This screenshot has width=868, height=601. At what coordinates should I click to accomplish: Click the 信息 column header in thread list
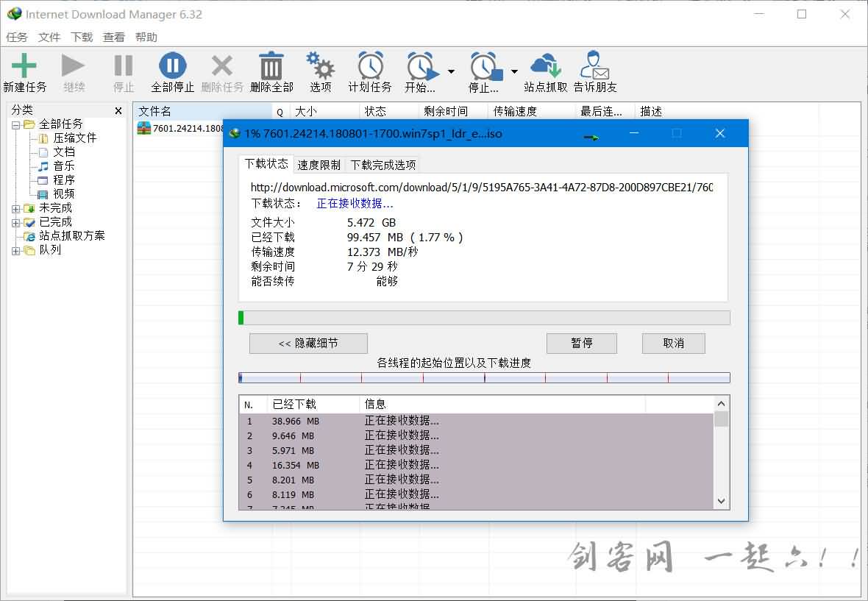[502, 405]
